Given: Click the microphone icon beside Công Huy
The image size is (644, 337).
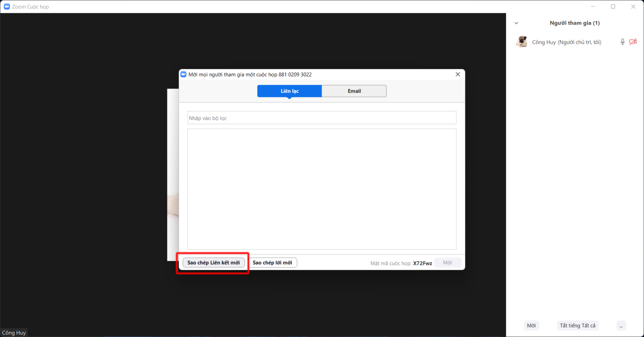Looking at the screenshot, I should click(x=622, y=42).
